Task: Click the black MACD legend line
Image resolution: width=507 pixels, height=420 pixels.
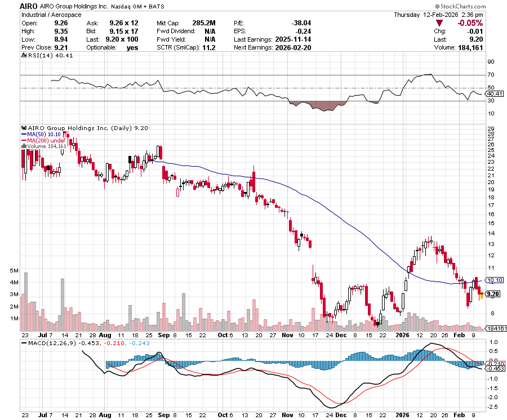Action: (24, 343)
